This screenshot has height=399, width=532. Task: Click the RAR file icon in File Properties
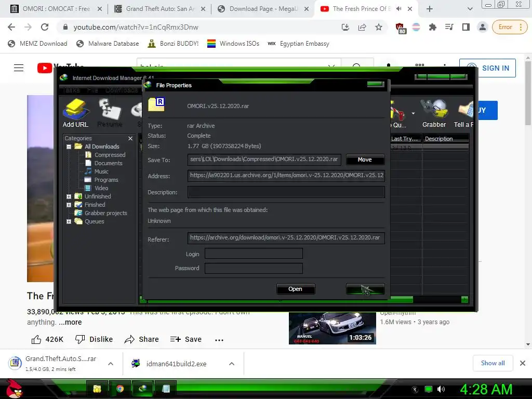(156, 104)
